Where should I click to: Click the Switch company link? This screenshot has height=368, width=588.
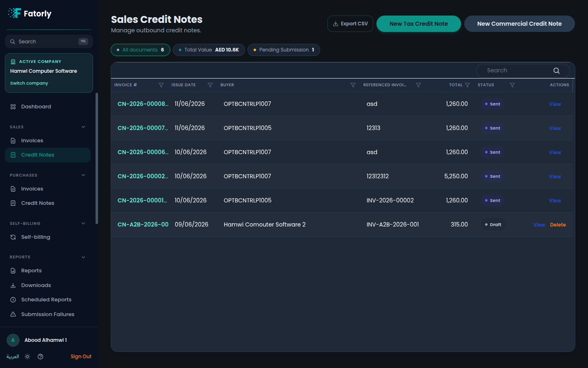(29, 83)
